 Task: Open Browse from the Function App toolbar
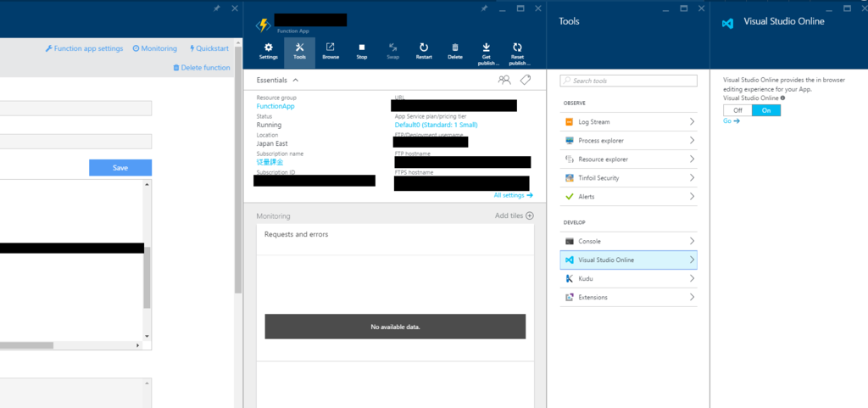(331, 52)
